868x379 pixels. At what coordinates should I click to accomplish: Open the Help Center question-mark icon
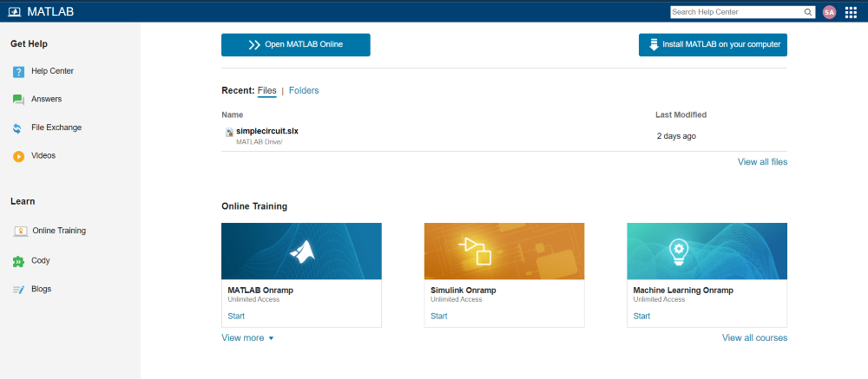(18, 72)
